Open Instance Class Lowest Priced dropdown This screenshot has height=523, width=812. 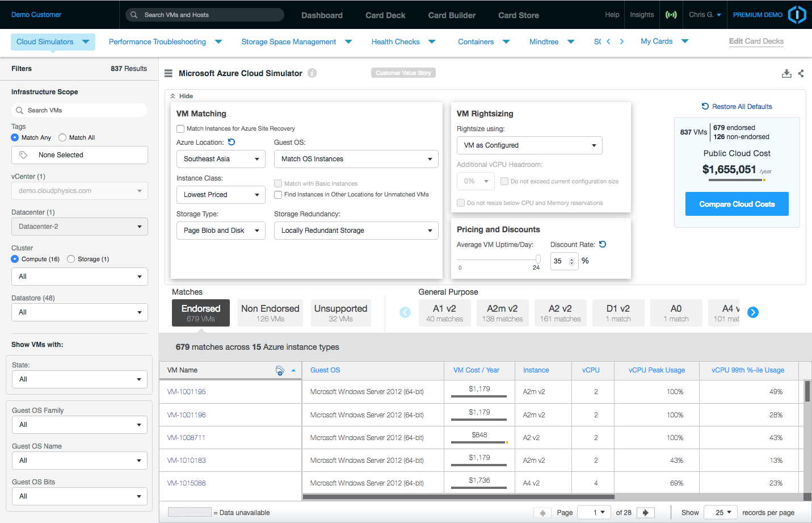point(221,195)
